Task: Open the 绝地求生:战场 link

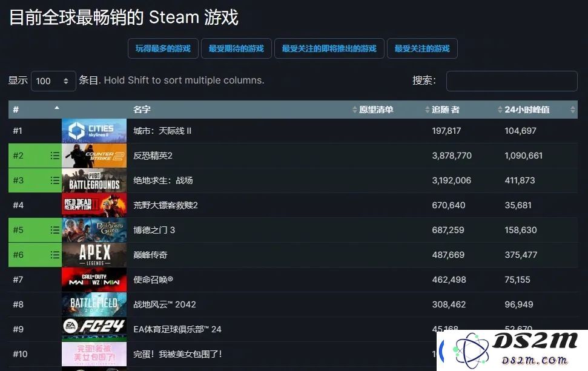Action: tap(163, 180)
